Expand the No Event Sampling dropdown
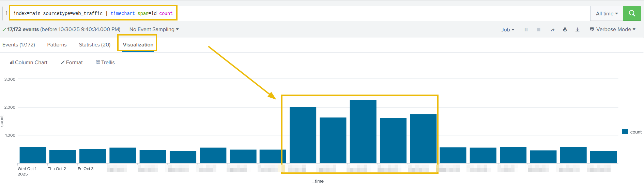Screen dimensions: 644x184 point(154,29)
